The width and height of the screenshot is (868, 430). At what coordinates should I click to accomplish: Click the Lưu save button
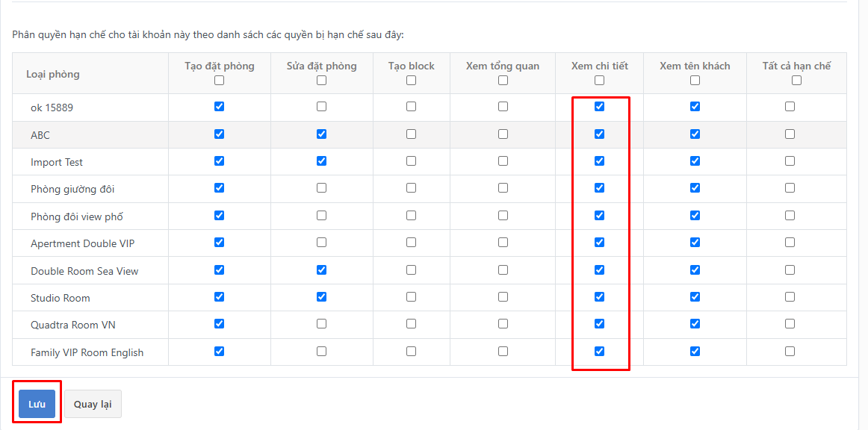[37, 404]
